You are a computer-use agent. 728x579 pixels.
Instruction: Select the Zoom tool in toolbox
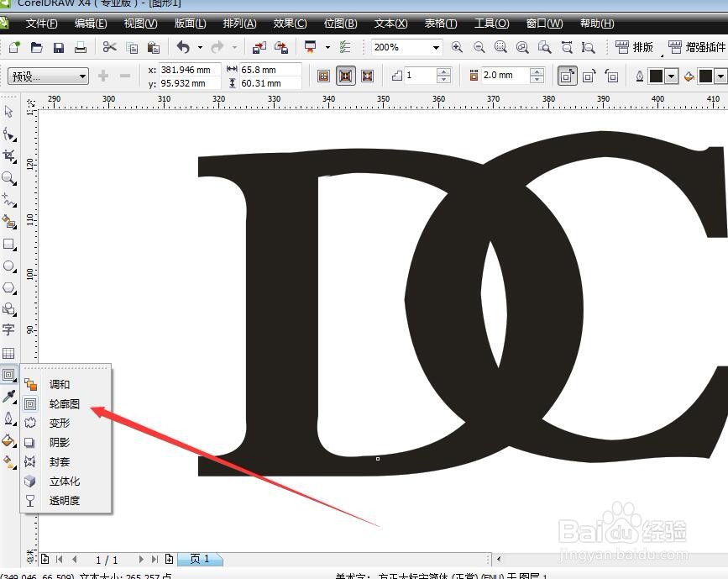(9, 178)
